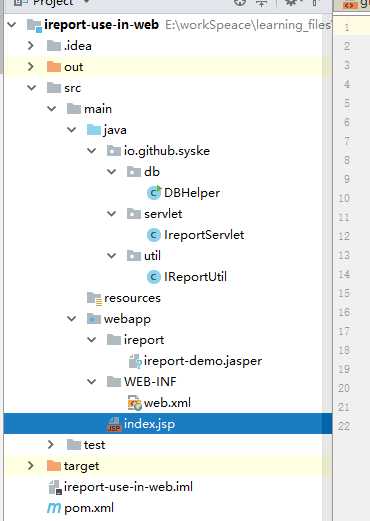Collapse the util package arrow
Image resolution: width=370 pixels, height=521 pixels.
pos(111,256)
